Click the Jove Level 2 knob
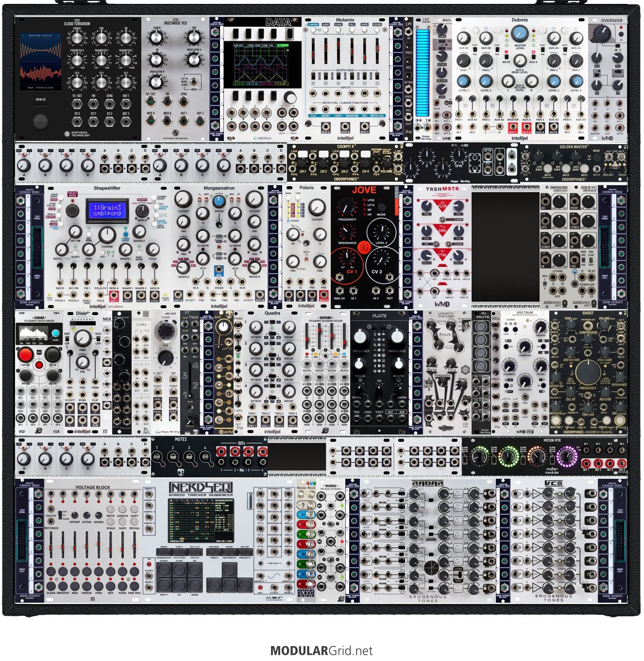644x661 pixels. pos(382,231)
